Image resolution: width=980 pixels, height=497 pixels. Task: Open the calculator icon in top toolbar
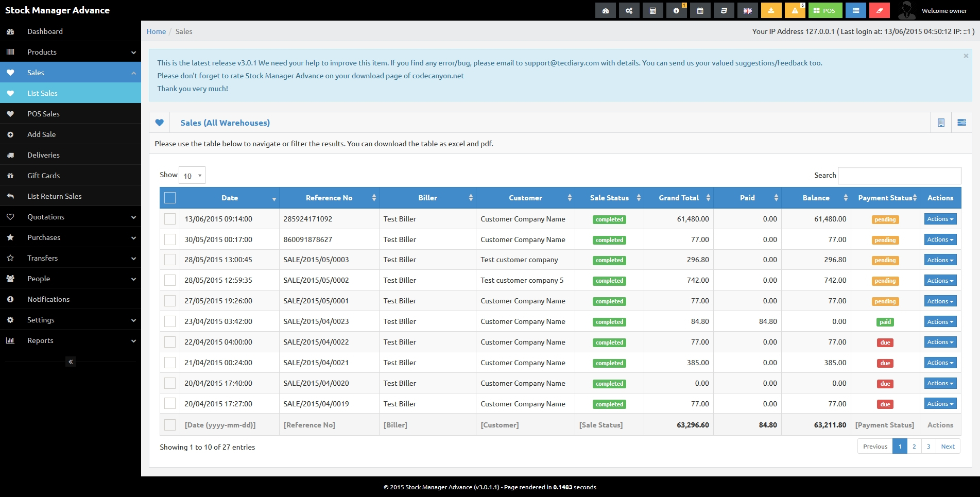point(652,11)
